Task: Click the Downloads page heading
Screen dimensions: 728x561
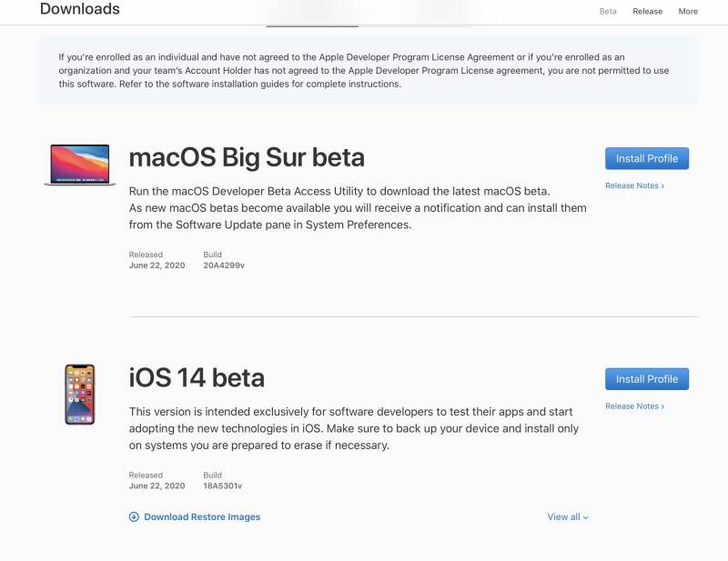Action: coord(80,9)
